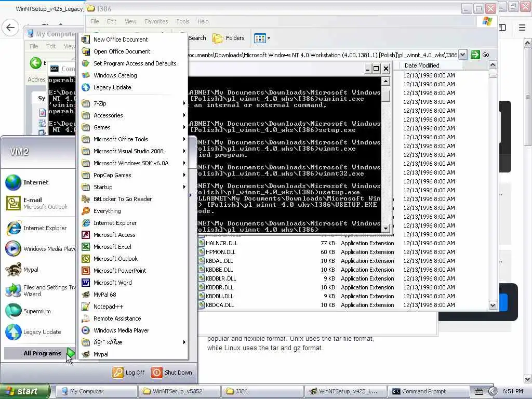Click Log Off button
The height and width of the screenshot is (399, 532).
pos(129,373)
